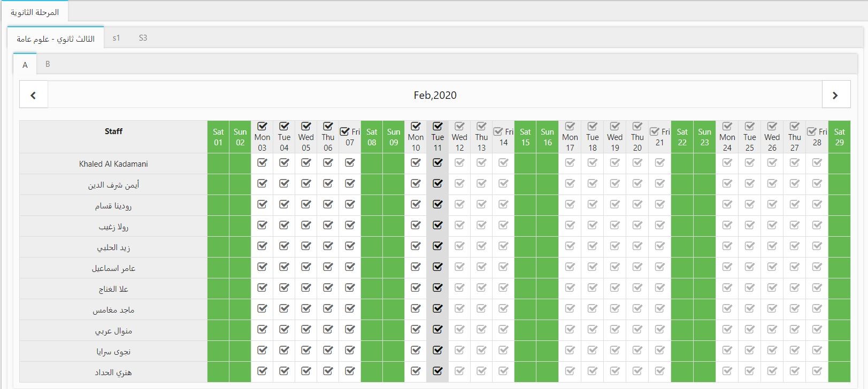Toggle the Fri 21 column header checkbox

click(655, 131)
